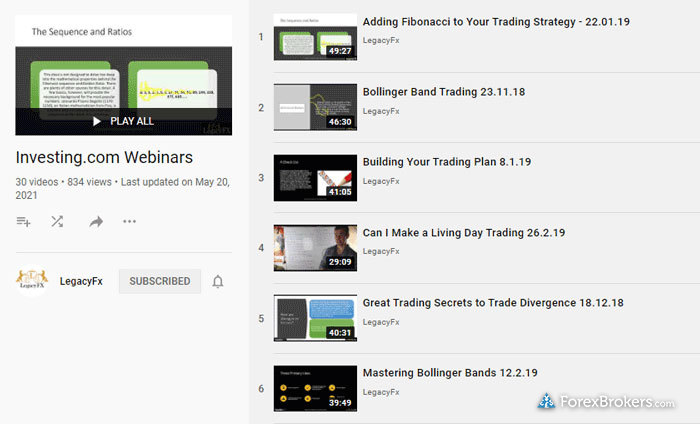Viewport: 700px width, 424px height.
Task: Click LegacyFx under Great Trading Secrets video
Action: [381, 322]
